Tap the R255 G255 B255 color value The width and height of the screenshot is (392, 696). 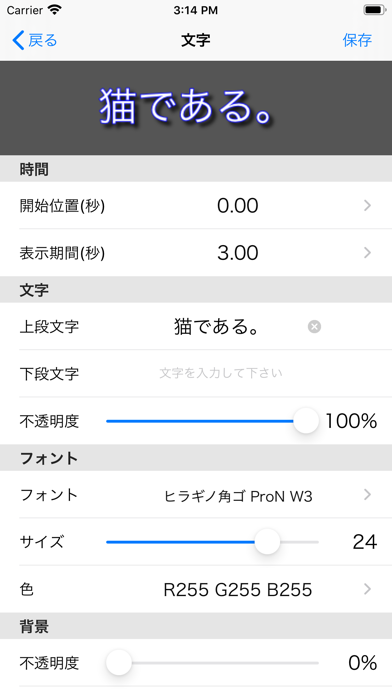point(238,589)
